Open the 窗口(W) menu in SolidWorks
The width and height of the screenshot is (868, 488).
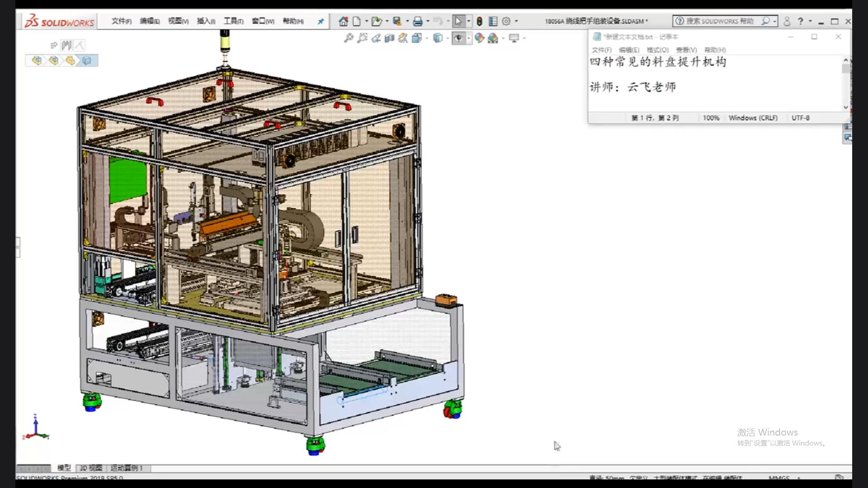click(263, 21)
